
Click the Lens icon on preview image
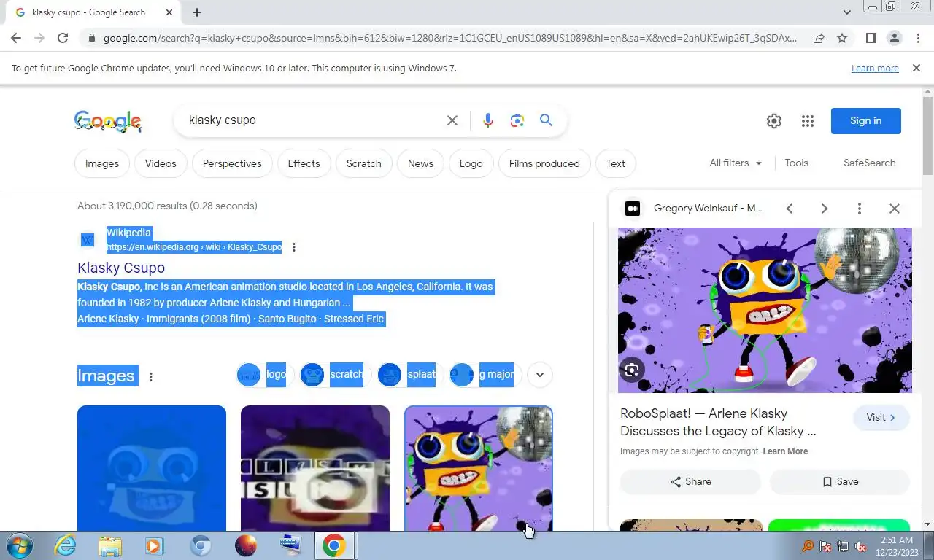(x=632, y=370)
